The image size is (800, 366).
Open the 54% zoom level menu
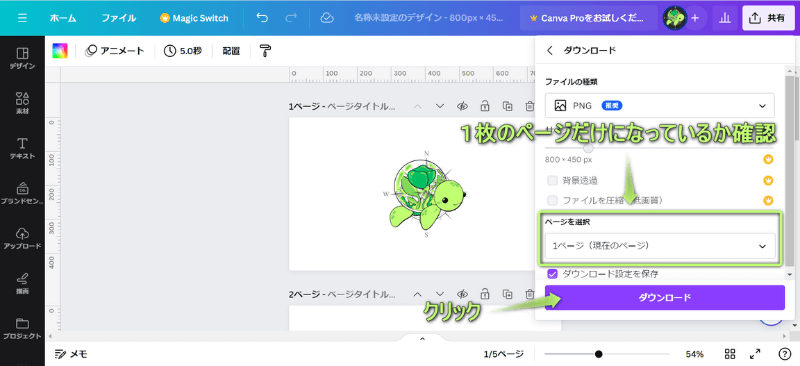point(694,354)
